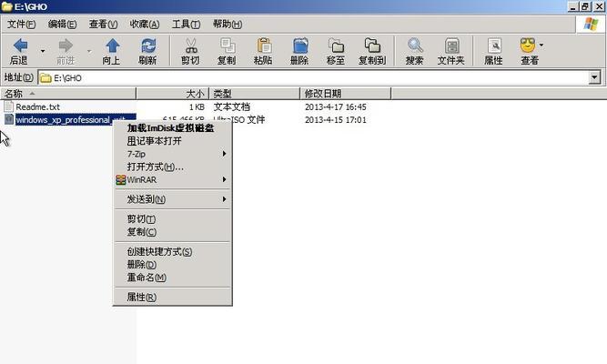Close the E:\GHO window
607x364 pixels.
coord(599,6)
